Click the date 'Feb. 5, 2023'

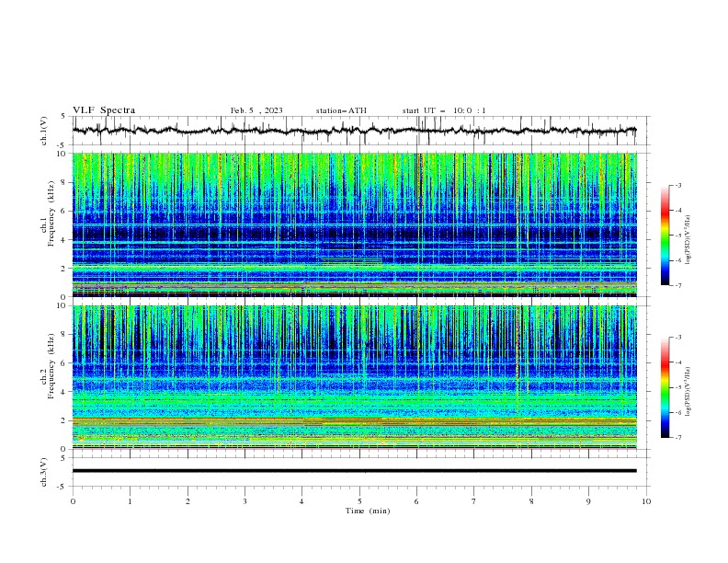point(256,110)
